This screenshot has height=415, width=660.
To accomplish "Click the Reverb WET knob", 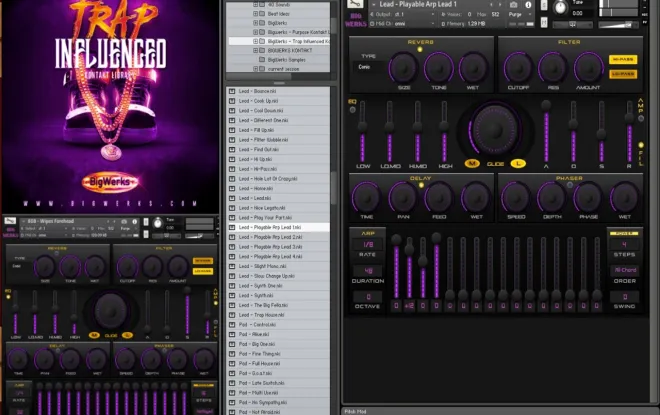I will click(x=473, y=68).
